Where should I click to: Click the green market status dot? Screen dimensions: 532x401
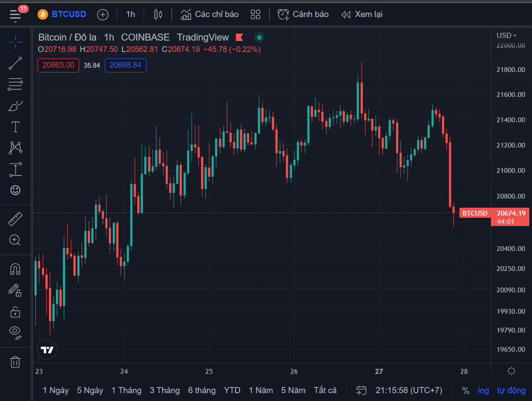[259, 38]
